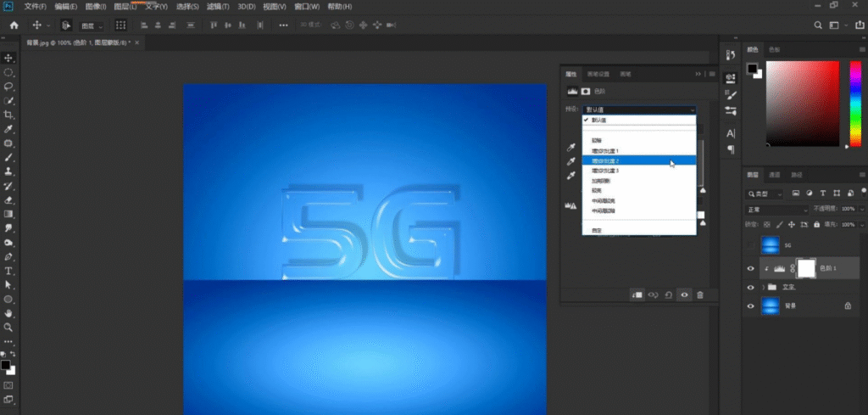Open the 类型 layer filter dropdown

[765, 194]
